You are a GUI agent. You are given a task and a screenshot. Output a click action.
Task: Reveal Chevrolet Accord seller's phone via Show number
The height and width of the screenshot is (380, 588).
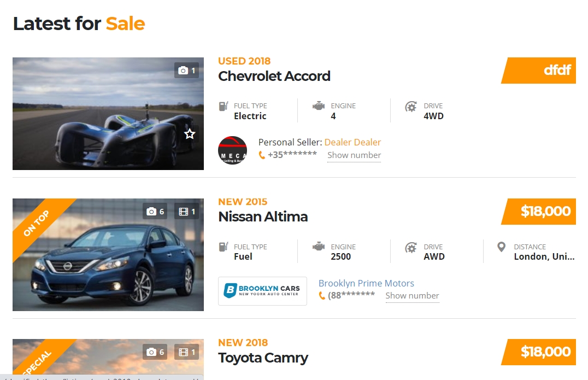pos(354,155)
